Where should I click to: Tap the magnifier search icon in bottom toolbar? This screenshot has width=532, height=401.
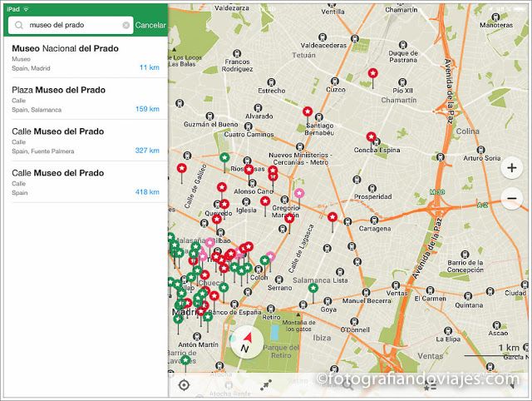coord(347,385)
